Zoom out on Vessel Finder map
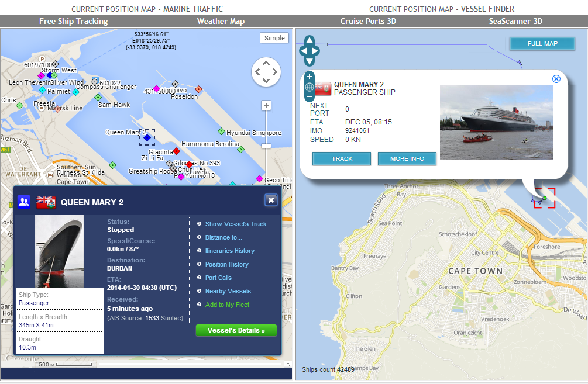Image resolution: width=588 pixels, height=384 pixels. pos(310,96)
